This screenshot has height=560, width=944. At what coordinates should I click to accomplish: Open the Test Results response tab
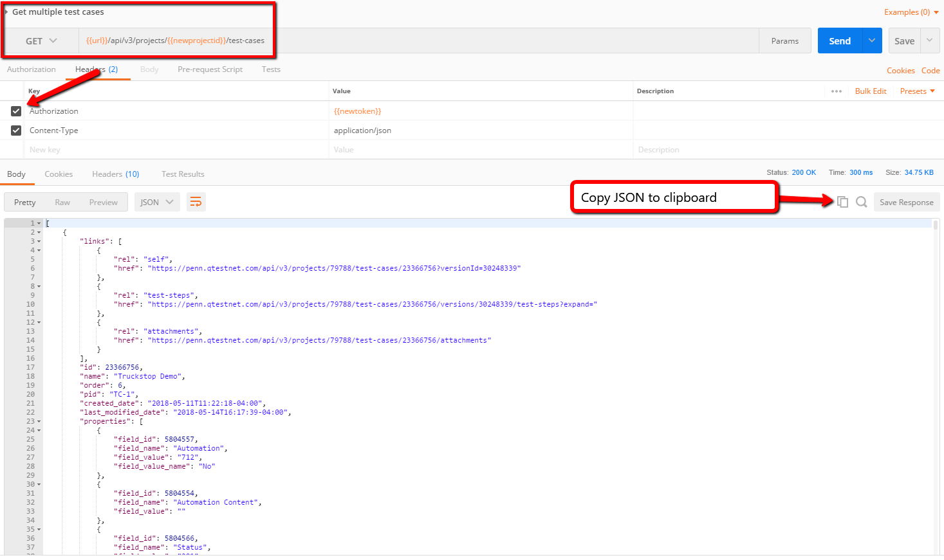point(183,174)
